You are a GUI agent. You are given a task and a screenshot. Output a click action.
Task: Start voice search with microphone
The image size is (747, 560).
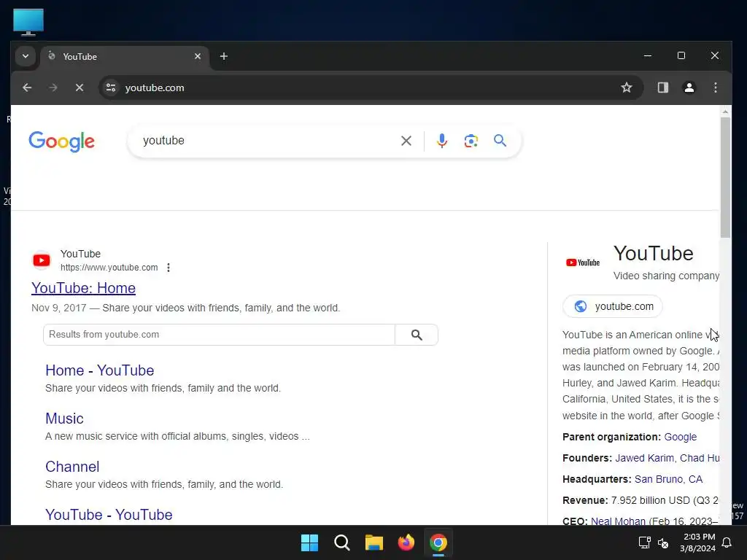click(x=441, y=141)
